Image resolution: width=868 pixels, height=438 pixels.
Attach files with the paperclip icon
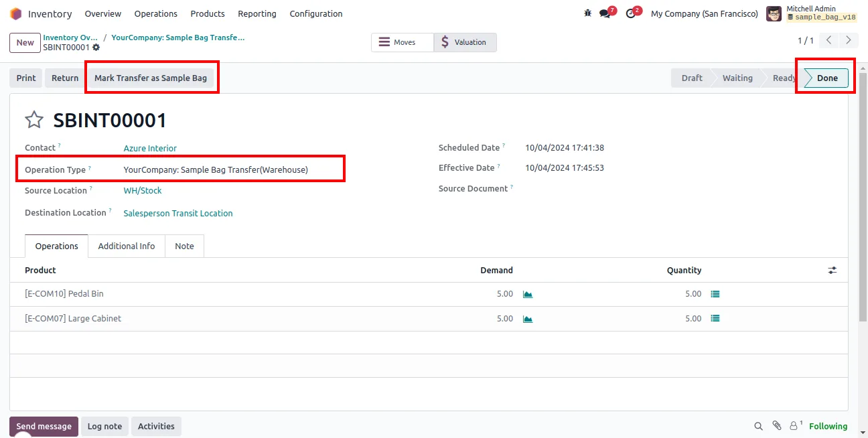777,426
